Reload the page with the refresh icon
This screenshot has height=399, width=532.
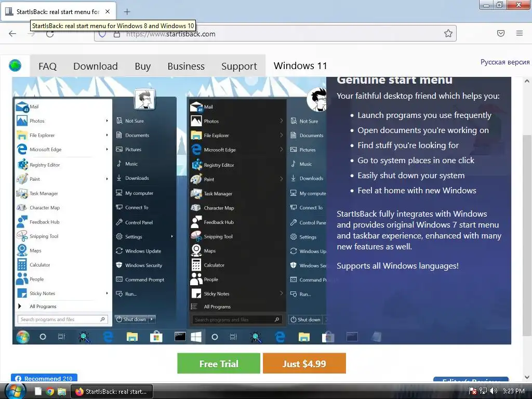pos(50,34)
